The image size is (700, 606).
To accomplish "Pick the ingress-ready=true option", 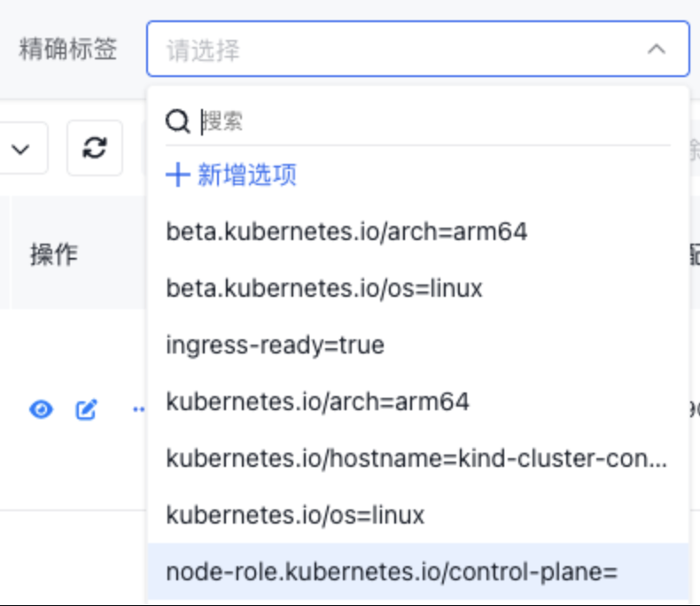I will 276,345.
